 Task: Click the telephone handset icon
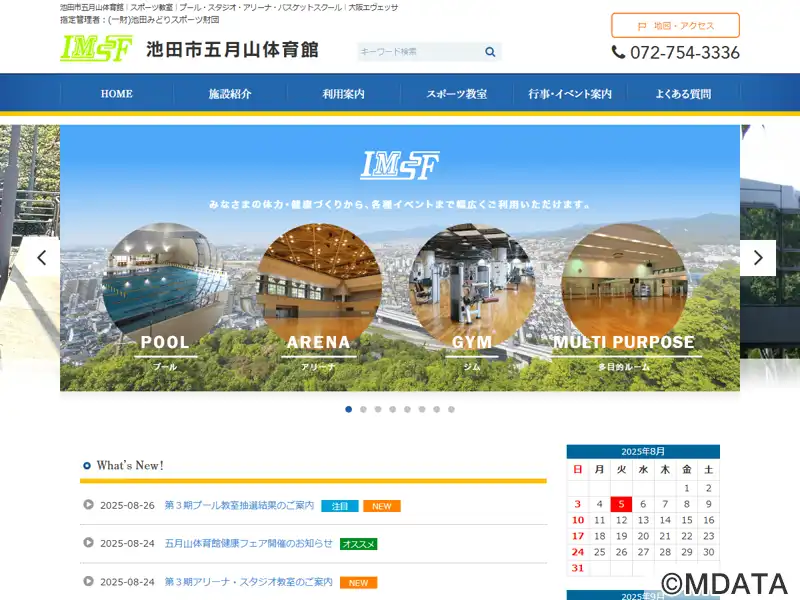[x=618, y=52]
